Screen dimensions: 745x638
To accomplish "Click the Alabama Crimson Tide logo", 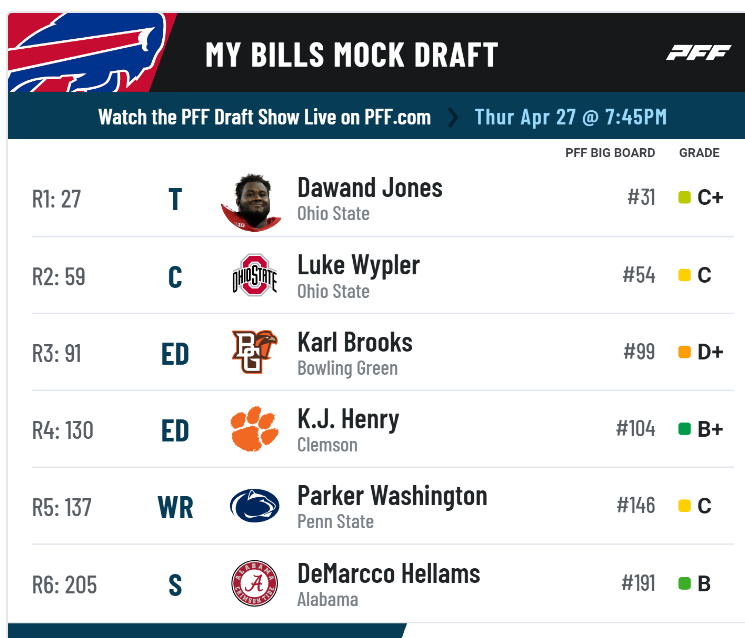I will [255, 583].
